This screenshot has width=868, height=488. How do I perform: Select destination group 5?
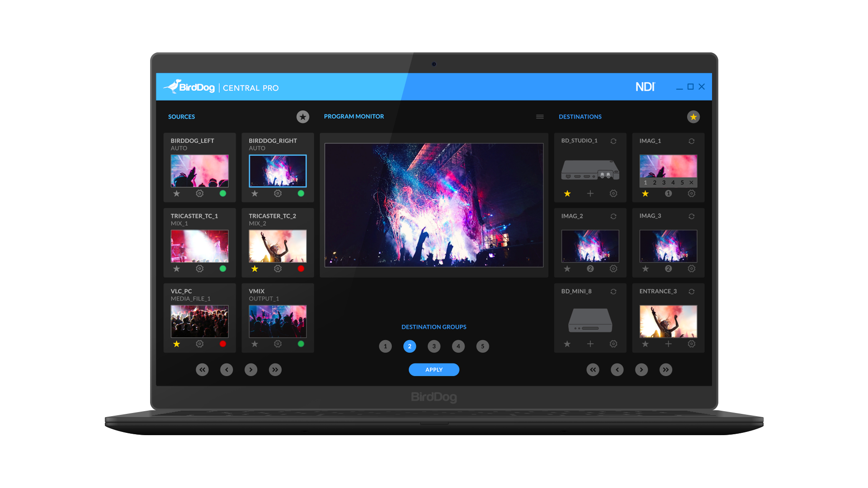(483, 347)
